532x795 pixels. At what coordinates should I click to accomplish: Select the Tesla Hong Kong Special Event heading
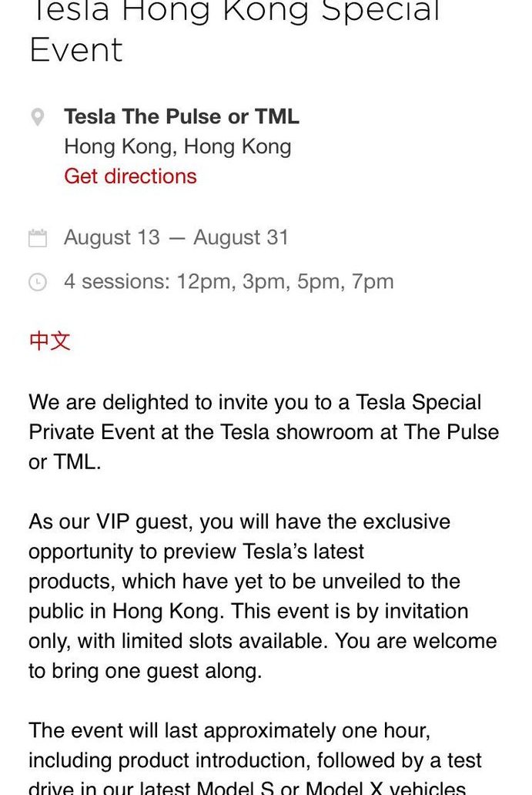coord(235,30)
